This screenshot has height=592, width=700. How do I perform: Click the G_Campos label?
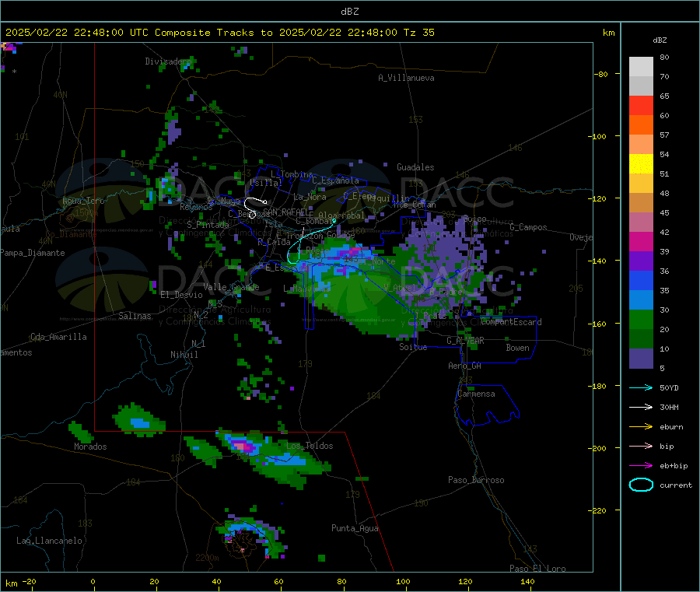click(528, 227)
